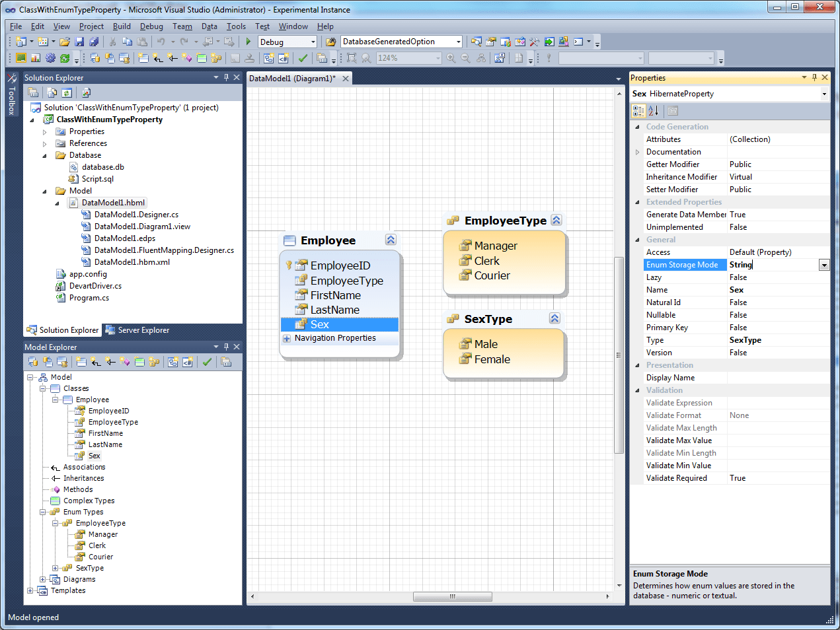
Task: Select the Save All toolbar icon
Action: tap(95, 42)
